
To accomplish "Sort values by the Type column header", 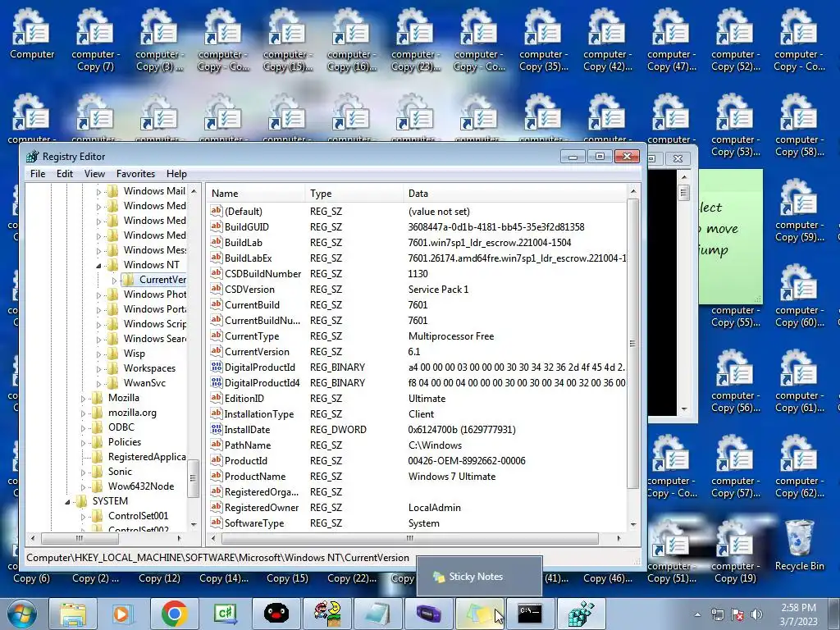I will [354, 194].
